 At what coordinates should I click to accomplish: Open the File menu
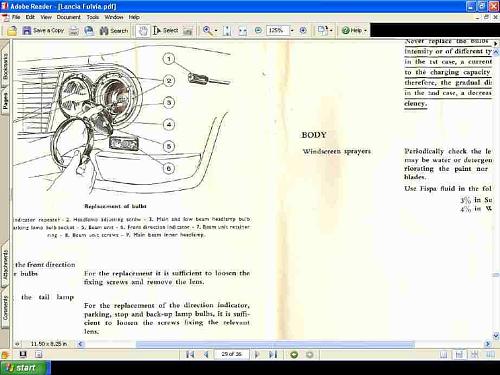(16, 17)
